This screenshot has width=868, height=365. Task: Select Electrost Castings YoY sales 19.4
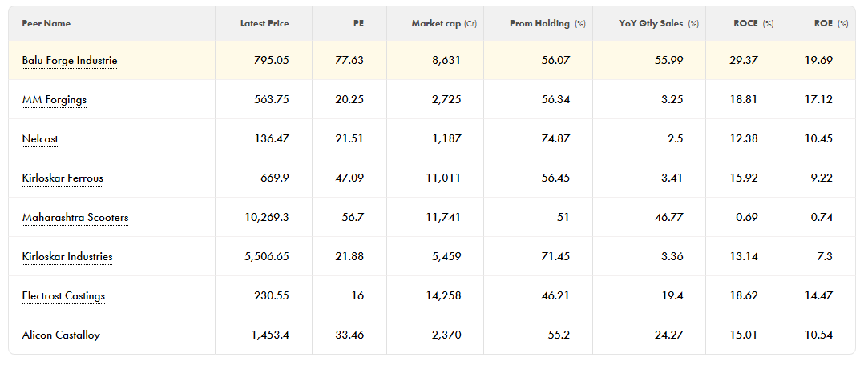(672, 296)
